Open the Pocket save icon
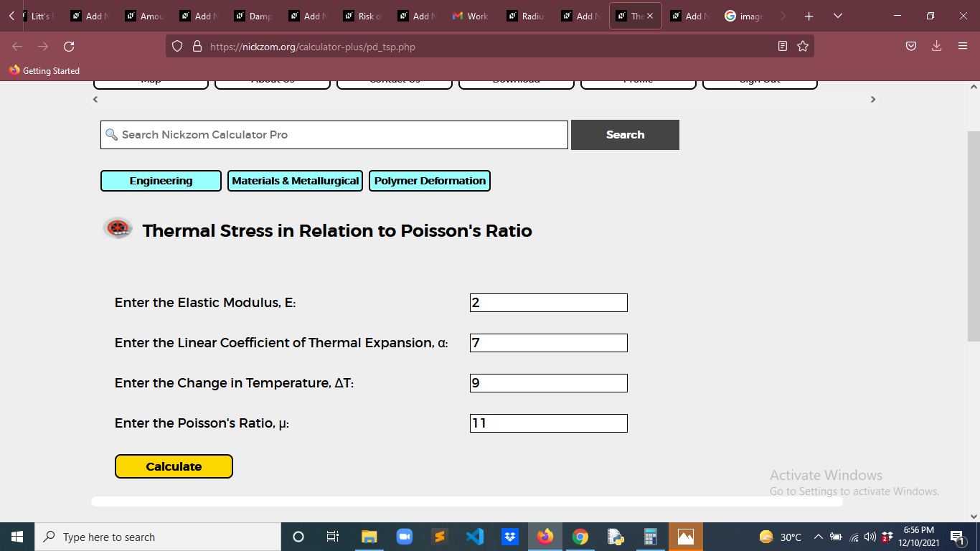 (910, 47)
